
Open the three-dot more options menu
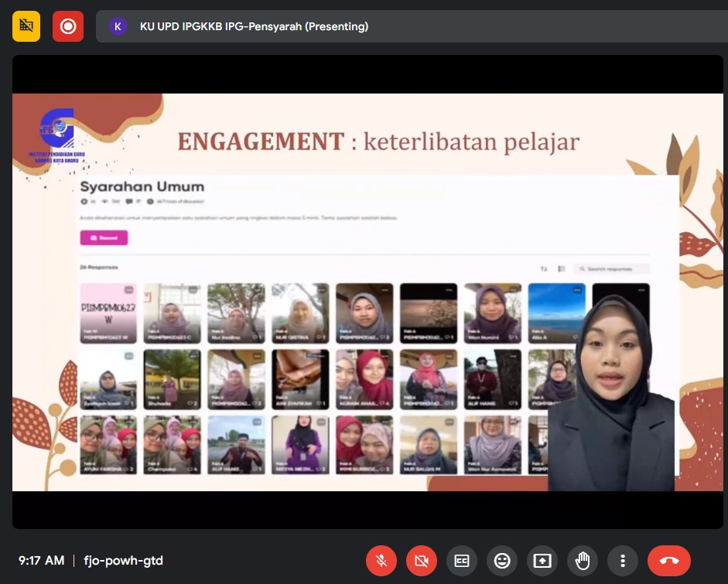623,561
